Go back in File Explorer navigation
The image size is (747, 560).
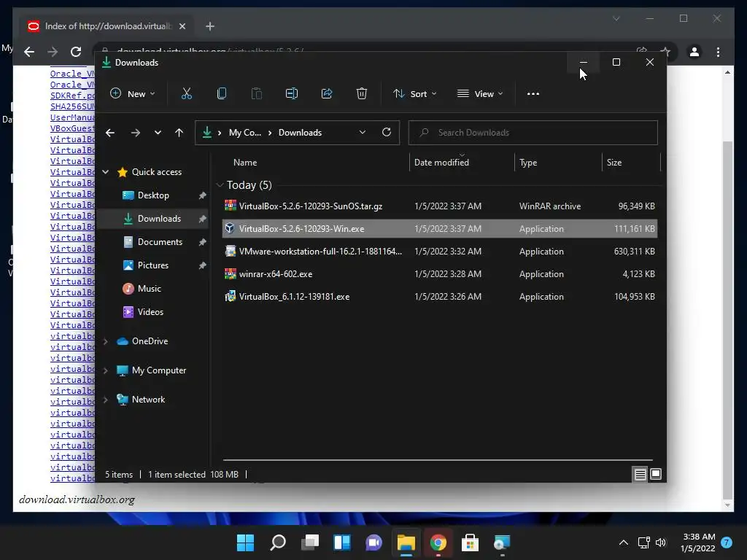tap(110, 133)
